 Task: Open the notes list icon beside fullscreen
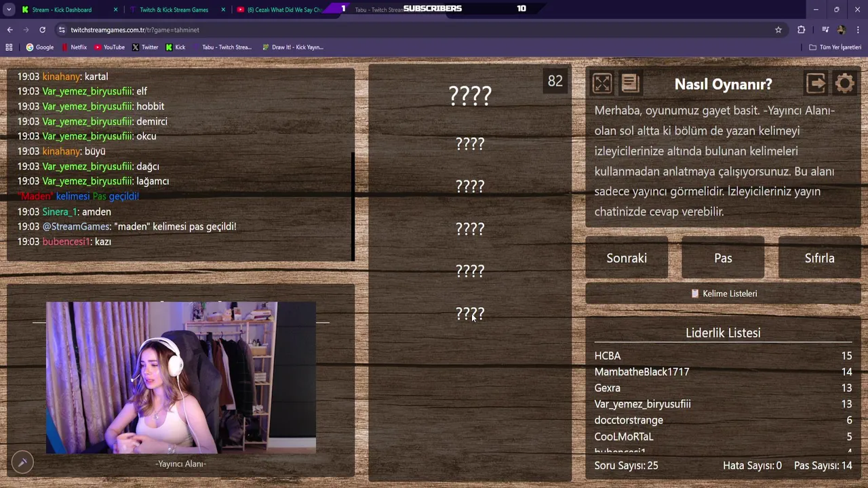[630, 83]
